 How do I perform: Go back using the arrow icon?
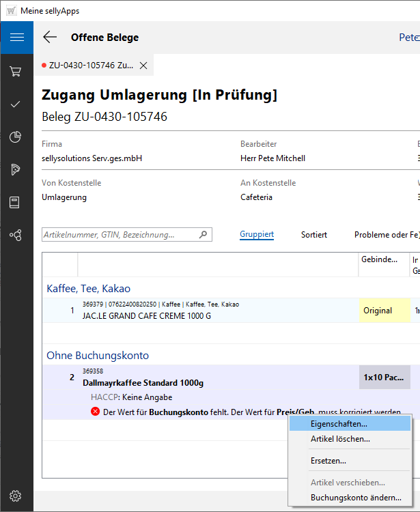pyautogui.click(x=50, y=38)
